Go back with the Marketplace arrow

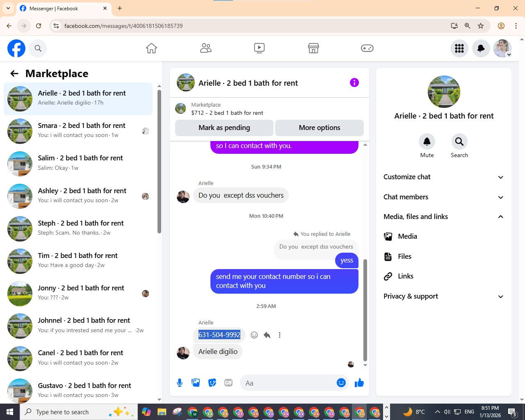point(14,73)
